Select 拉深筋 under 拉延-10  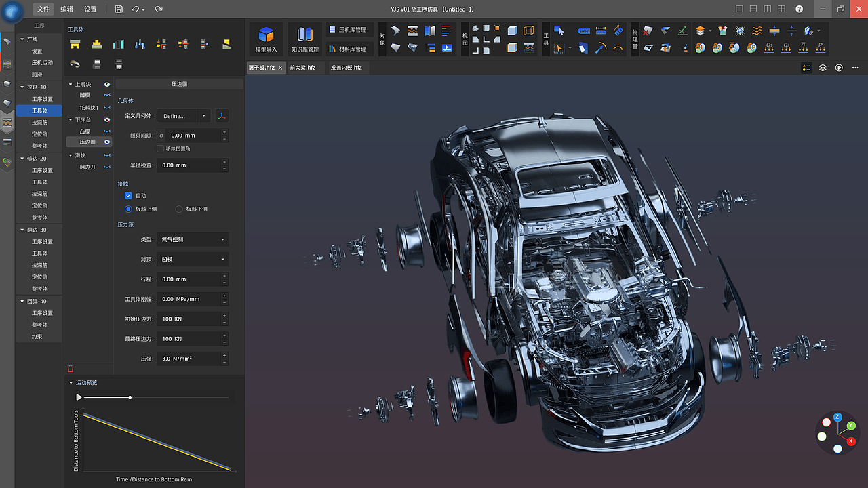click(x=40, y=123)
